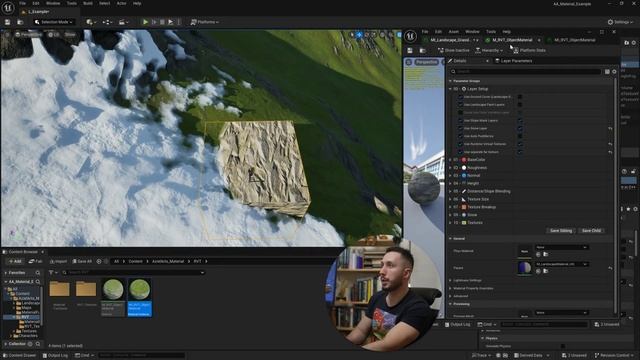Switch to the active M_RVT_ObjectMaterial tab
The width and height of the screenshot is (640, 360).
(x=511, y=40)
